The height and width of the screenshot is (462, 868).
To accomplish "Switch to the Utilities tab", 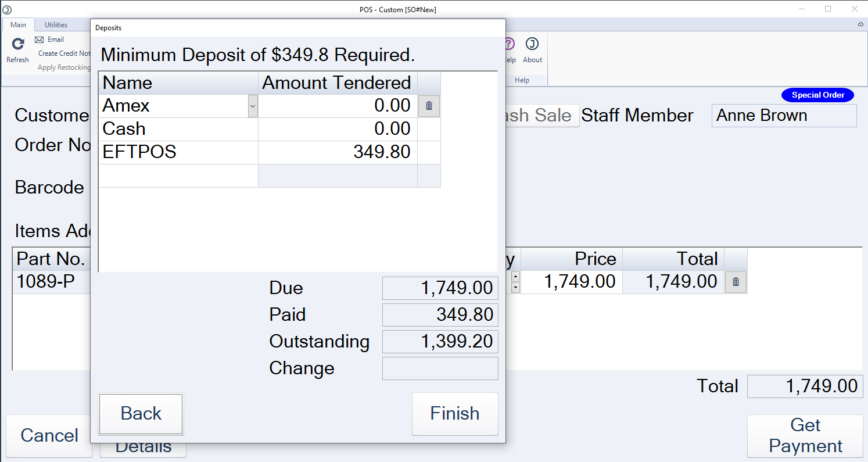I will click(x=56, y=25).
